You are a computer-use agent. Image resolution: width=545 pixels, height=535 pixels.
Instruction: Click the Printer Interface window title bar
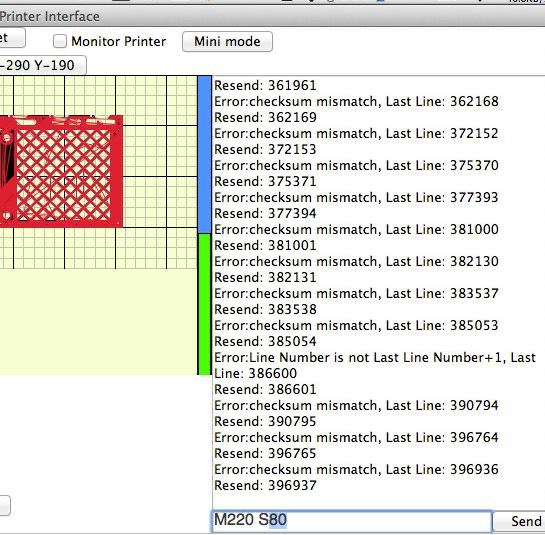[x=272, y=16]
